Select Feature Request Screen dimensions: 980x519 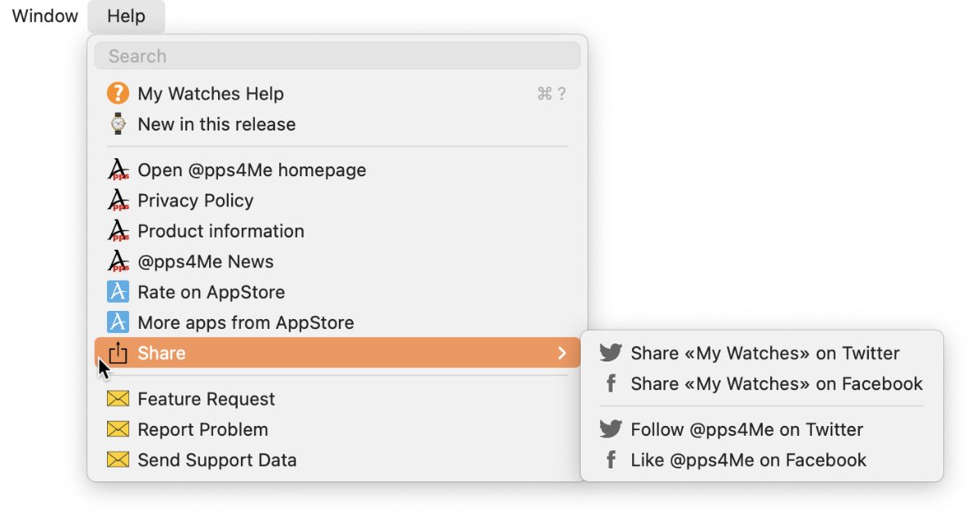coord(337,399)
